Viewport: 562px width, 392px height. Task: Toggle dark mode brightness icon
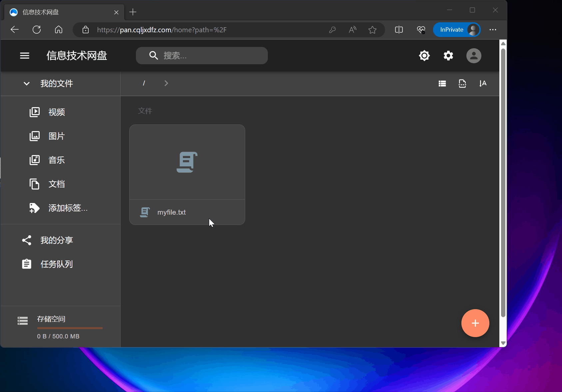tap(424, 56)
